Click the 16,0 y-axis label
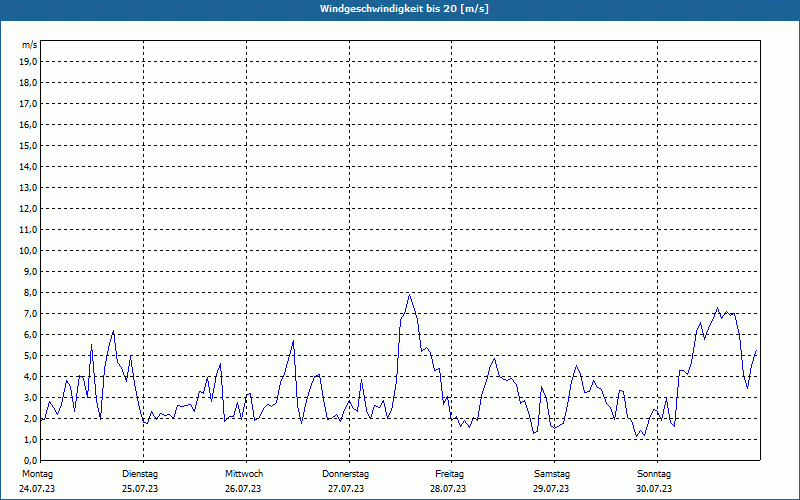Screen dimensions: 800x500 [x=28, y=124]
